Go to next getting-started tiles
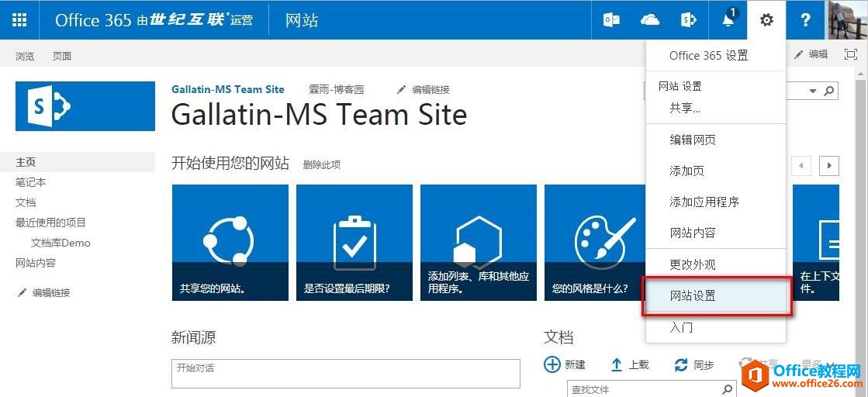Viewport: 868px width, 397px height. 828,166
